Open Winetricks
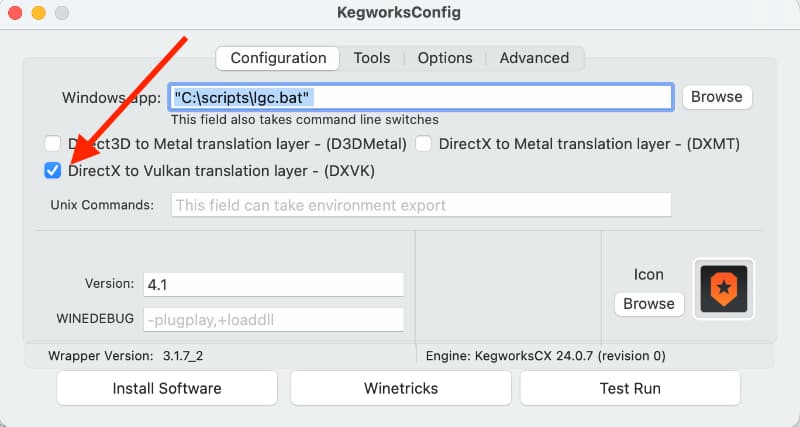800x427 pixels. pyautogui.click(x=401, y=388)
